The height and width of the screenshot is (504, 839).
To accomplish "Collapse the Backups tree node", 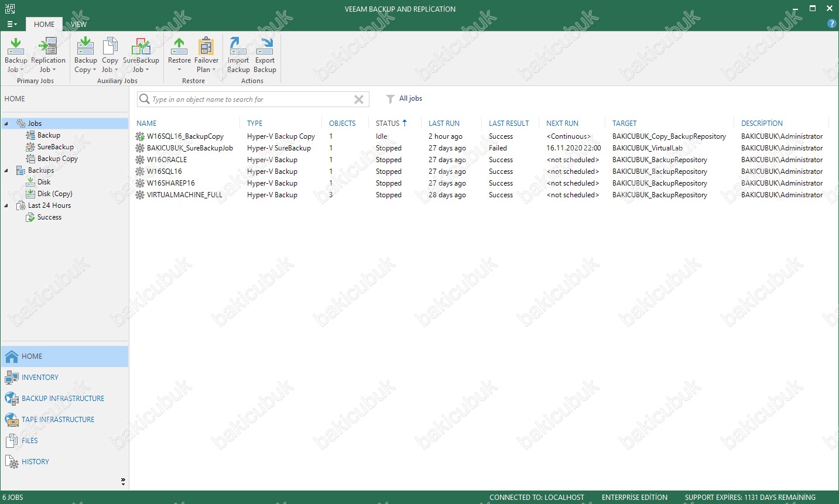I will (x=6, y=170).
